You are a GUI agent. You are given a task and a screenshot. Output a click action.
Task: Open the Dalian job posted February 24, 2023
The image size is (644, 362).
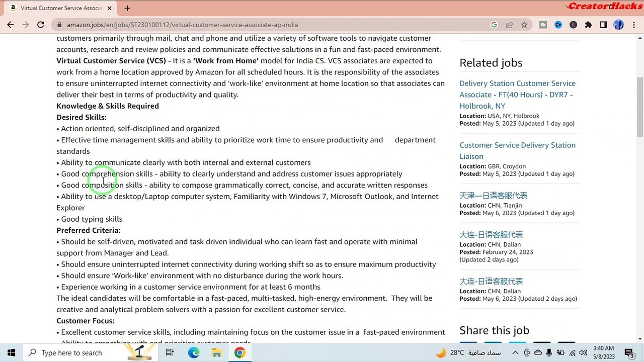491,234
